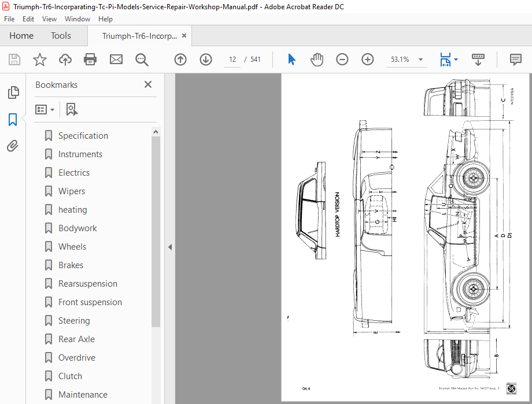Open bookmark options dropdown menu
The height and width of the screenshot is (404, 532).
45,110
